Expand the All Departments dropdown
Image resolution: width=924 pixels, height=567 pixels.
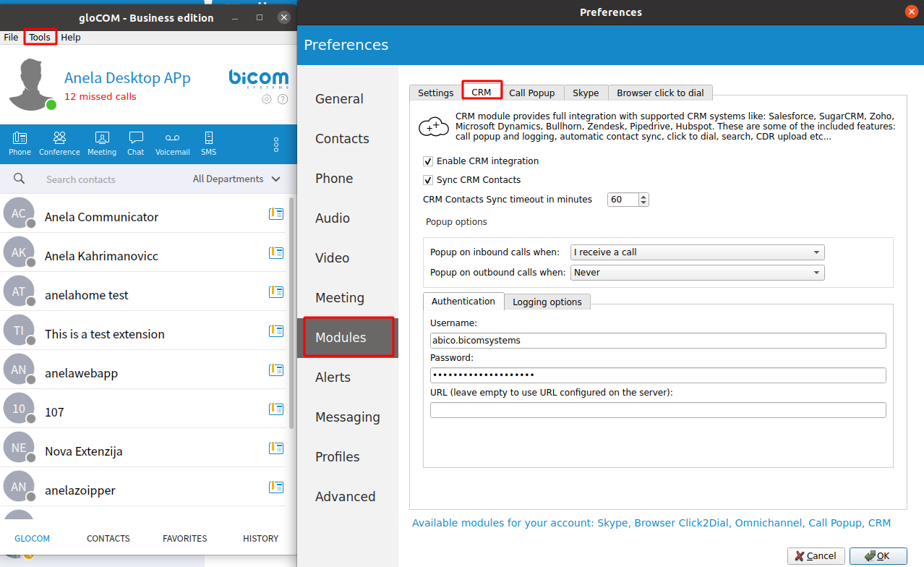coord(236,179)
